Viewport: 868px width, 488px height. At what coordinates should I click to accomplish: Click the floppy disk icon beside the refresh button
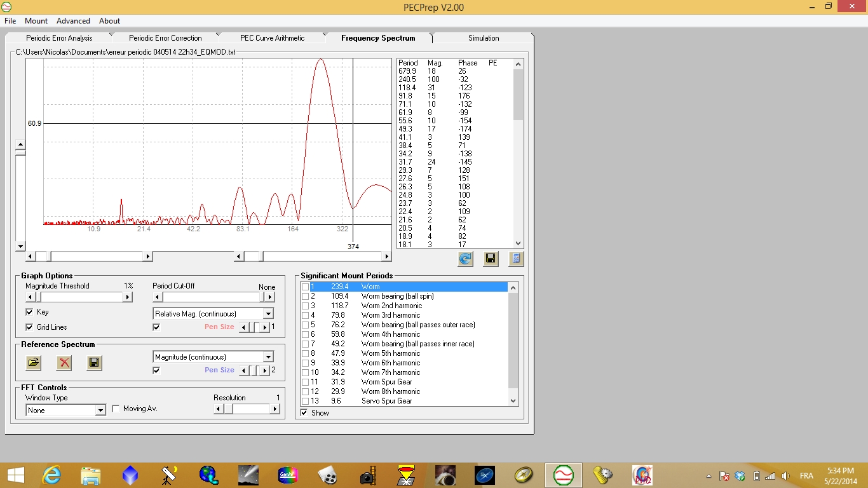pos(491,259)
